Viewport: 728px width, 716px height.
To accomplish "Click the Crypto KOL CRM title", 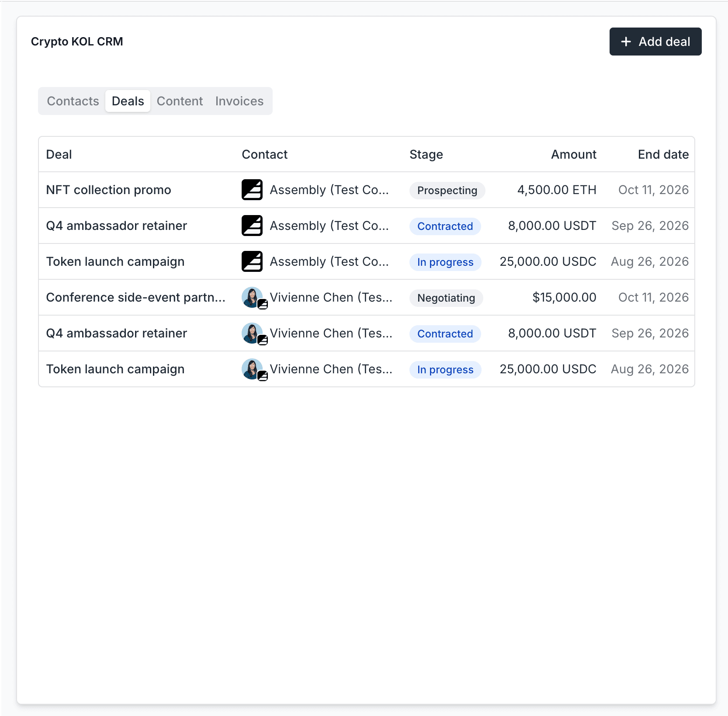I will pyautogui.click(x=77, y=42).
